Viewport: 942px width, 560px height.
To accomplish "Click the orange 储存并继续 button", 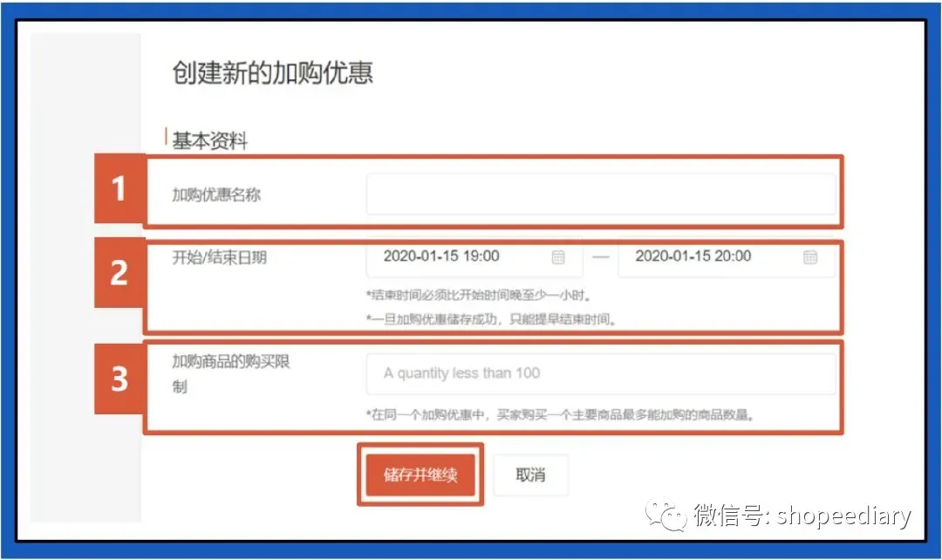I will (x=420, y=475).
